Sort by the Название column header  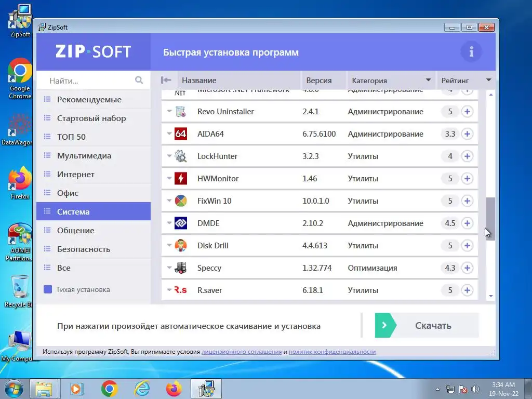(x=239, y=81)
